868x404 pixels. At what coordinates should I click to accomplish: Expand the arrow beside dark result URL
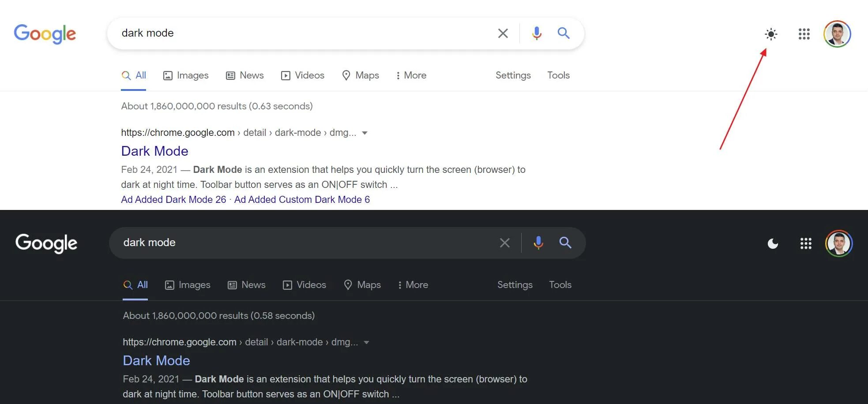pos(366,342)
